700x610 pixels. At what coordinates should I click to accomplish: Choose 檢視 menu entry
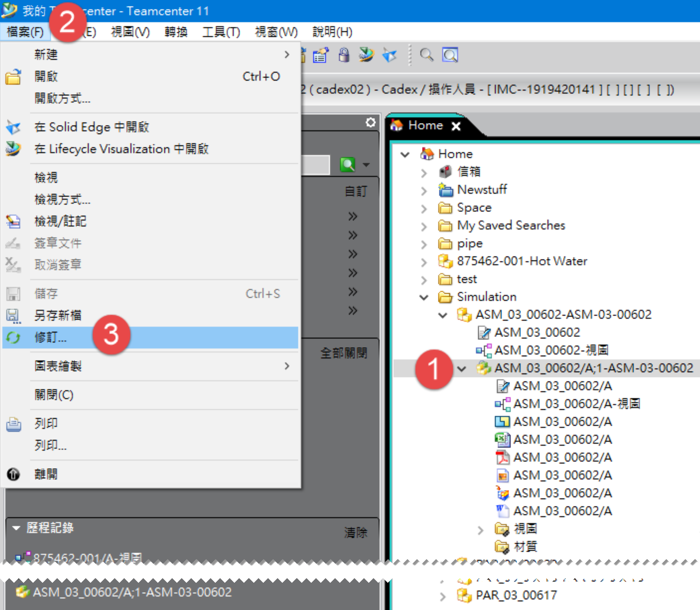point(150,177)
